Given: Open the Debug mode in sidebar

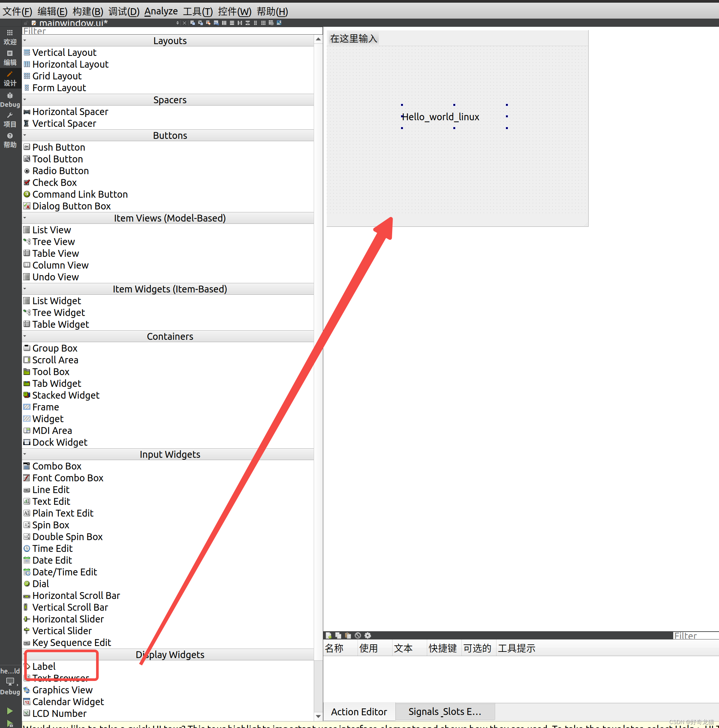Looking at the screenshot, I should 10,100.
